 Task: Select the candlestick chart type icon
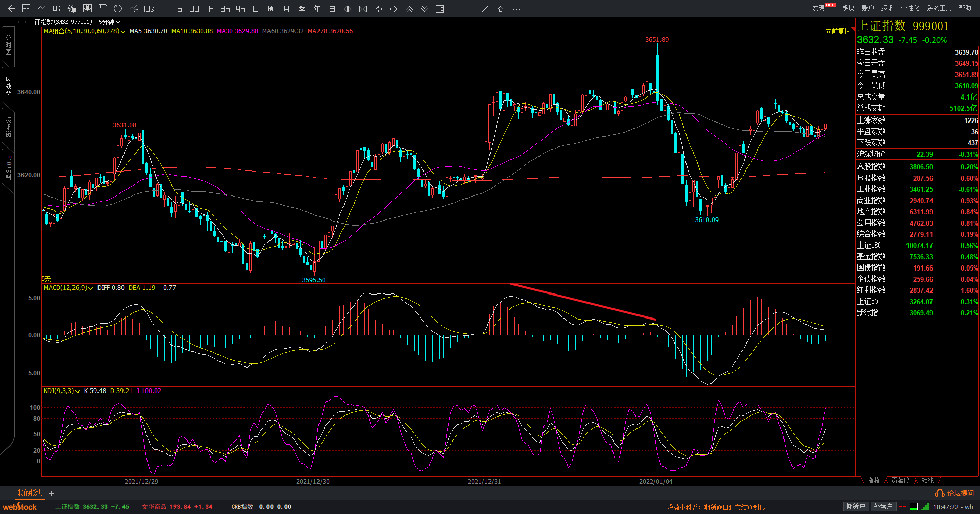(x=57, y=8)
